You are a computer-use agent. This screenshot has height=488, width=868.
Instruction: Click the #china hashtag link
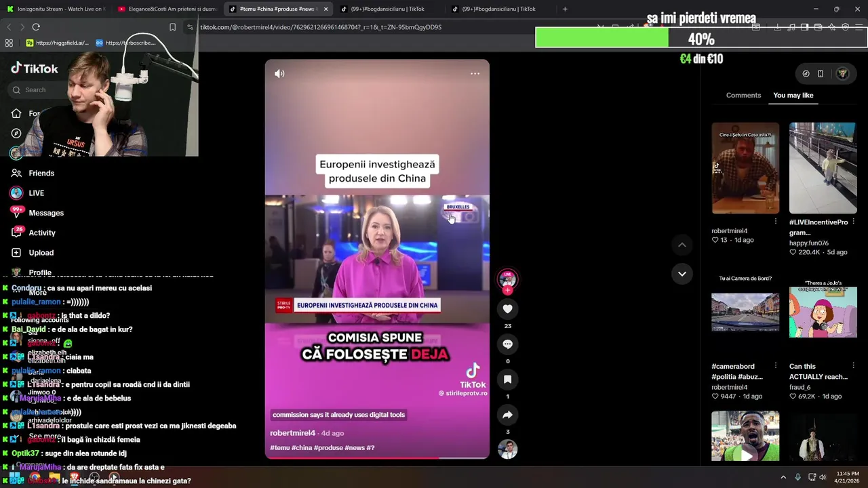pyautogui.click(x=301, y=448)
